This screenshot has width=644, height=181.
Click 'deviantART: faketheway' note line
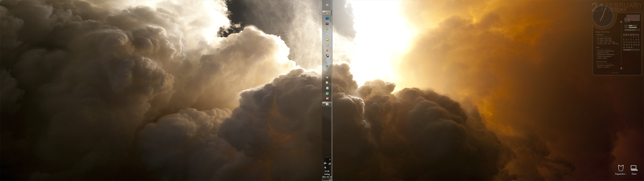point(606,55)
